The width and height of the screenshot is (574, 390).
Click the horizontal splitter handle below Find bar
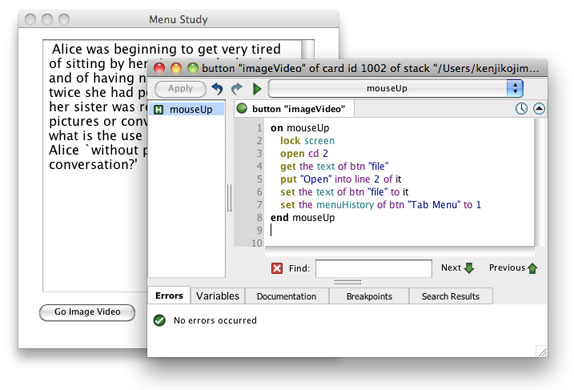pyautogui.click(x=347, y=282)
